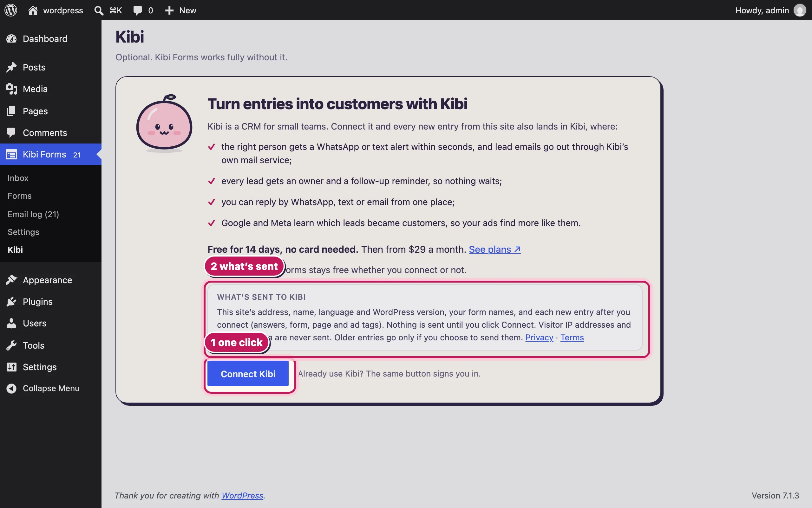Click the plus icon beside New
The height and width of the screenshot is (508, 812).
point(169,10)
